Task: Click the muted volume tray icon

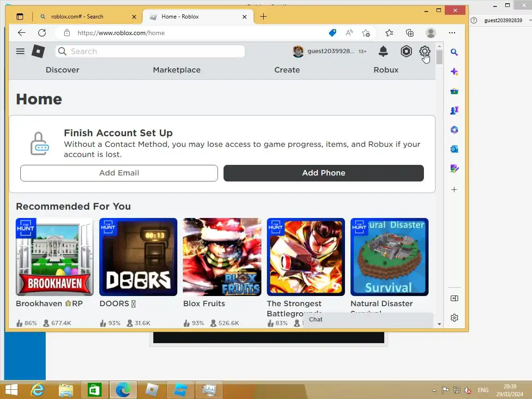Action: [x=468, y=390]
